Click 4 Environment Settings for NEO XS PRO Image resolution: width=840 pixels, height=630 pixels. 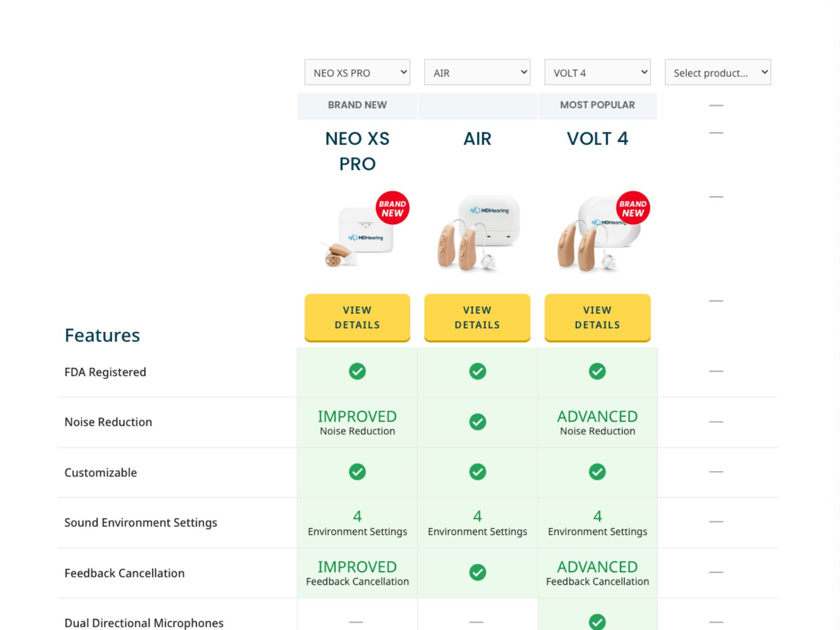[358, 523]
